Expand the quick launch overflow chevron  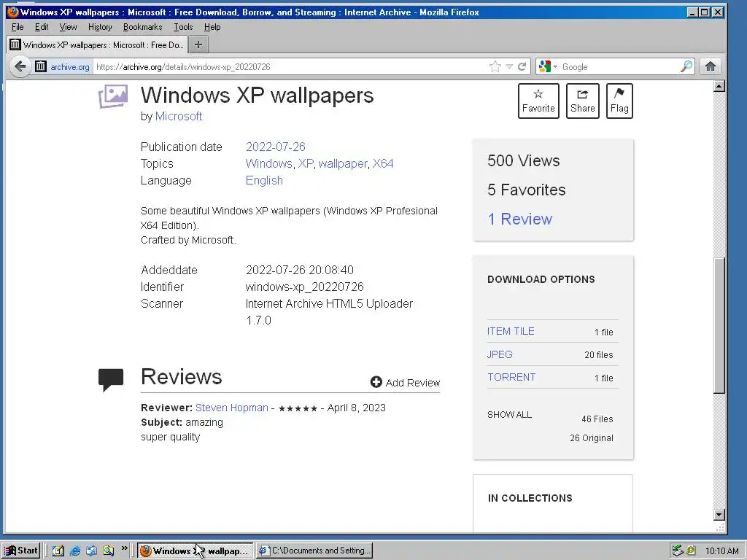[124, 548]
